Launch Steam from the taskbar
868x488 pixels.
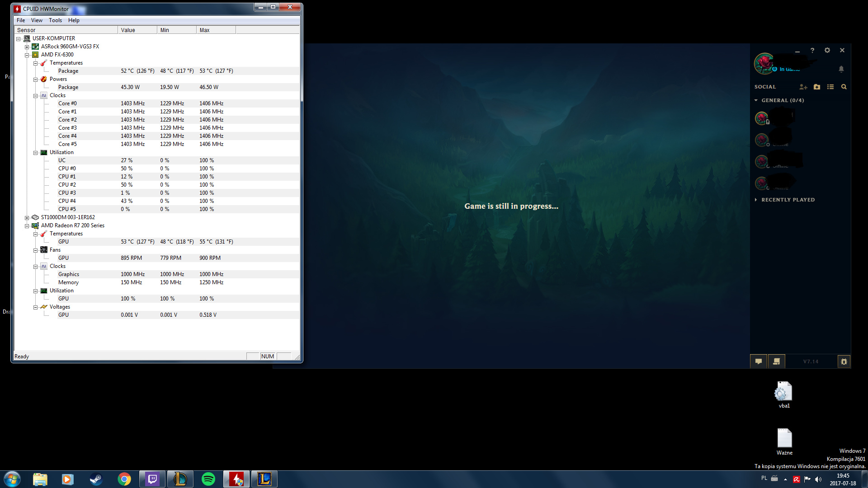tap(96, 479)
